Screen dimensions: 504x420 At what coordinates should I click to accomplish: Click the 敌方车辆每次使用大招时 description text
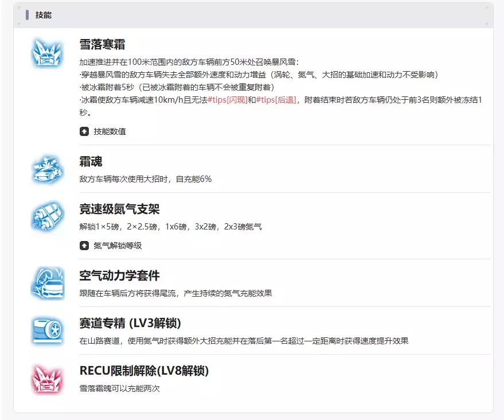146,179
